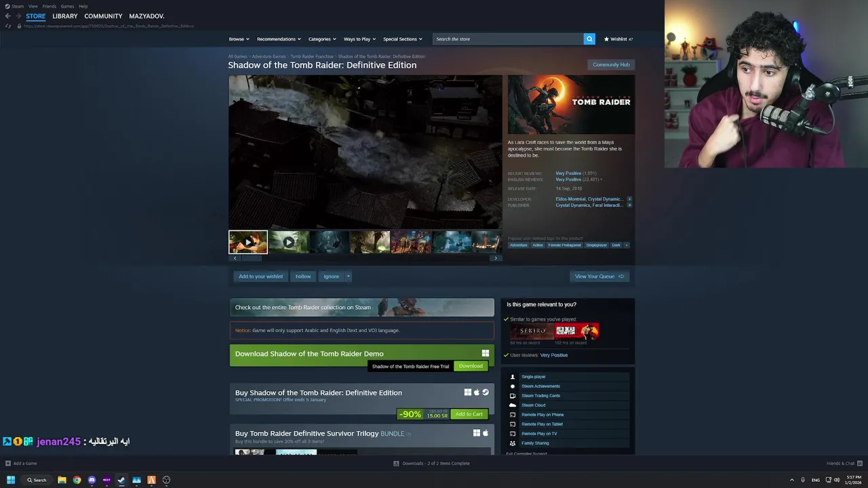Download the Shadow of the Tomb Raider Free Trial
The image size is (868, 488).
[x=471, y=366]
